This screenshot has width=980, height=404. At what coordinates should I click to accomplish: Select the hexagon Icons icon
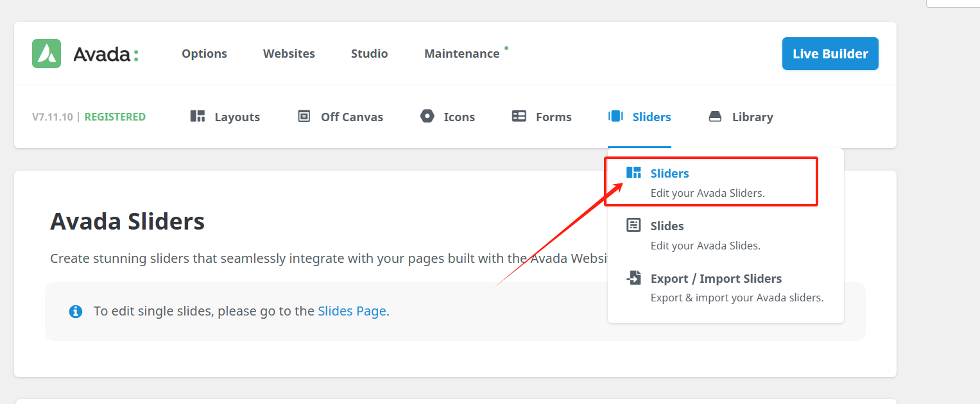pos(427,117)
